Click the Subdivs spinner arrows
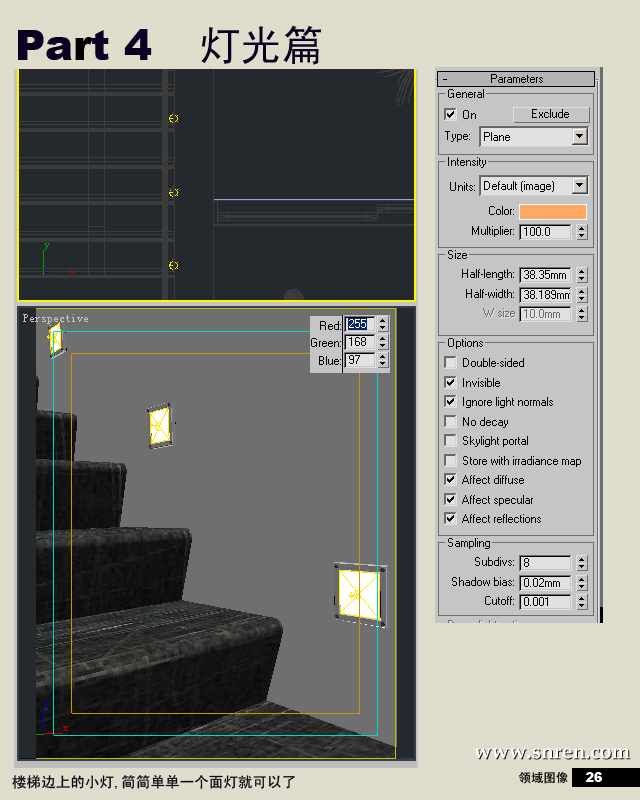 point(582,563)
